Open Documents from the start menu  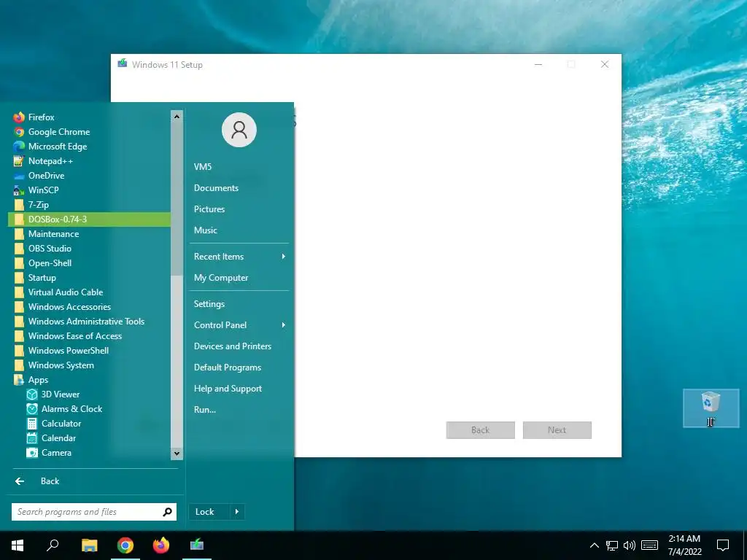(x=239, y=188)
